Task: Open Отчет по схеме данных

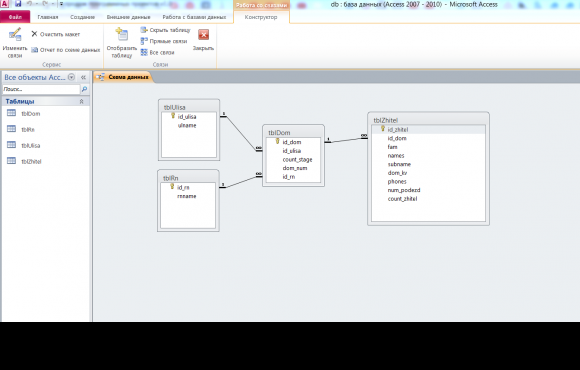Action: 65,50
